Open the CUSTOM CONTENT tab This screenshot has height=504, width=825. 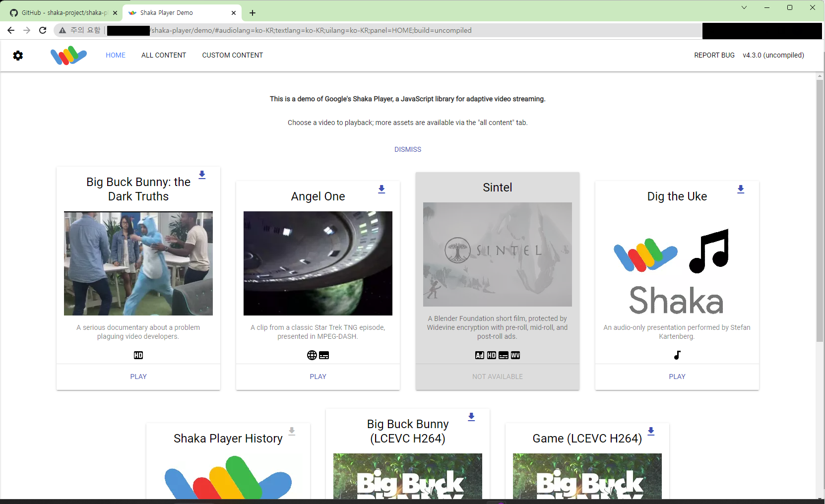coord(232,56)
